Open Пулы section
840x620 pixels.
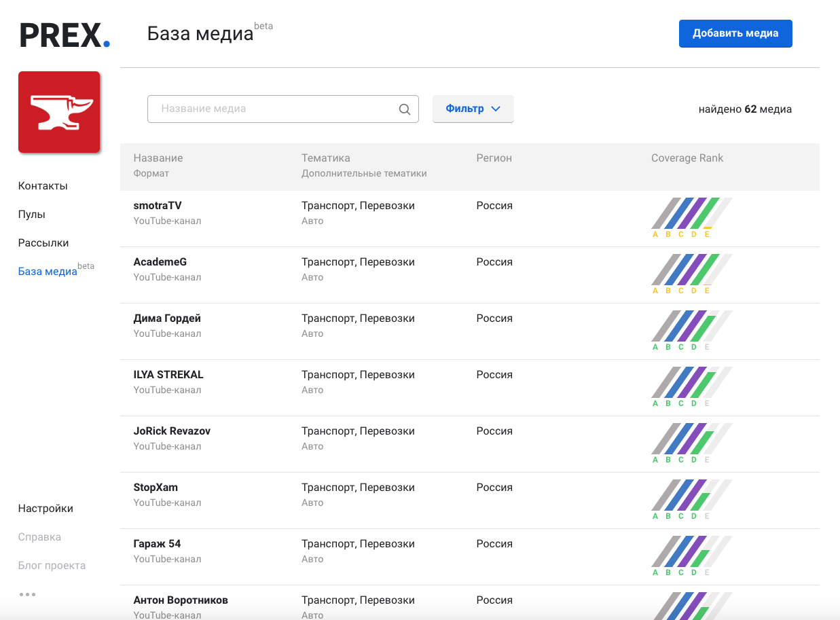[x=31, y=215]
